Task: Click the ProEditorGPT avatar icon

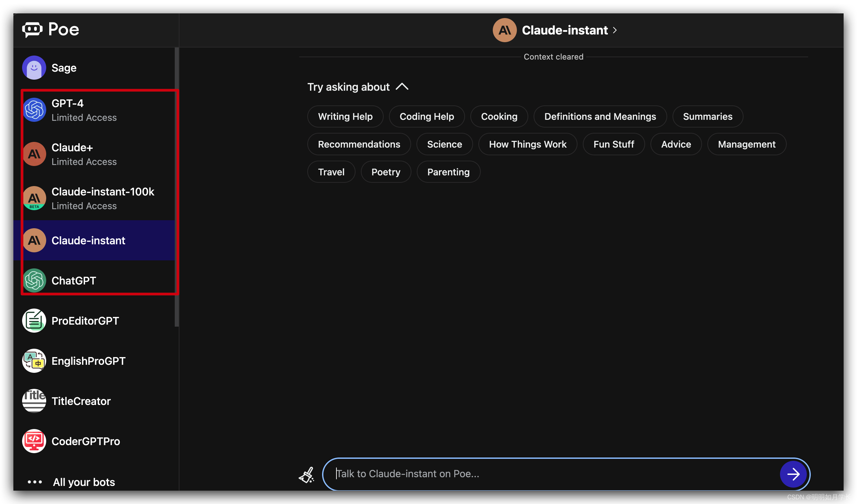Action: (34, 321)
